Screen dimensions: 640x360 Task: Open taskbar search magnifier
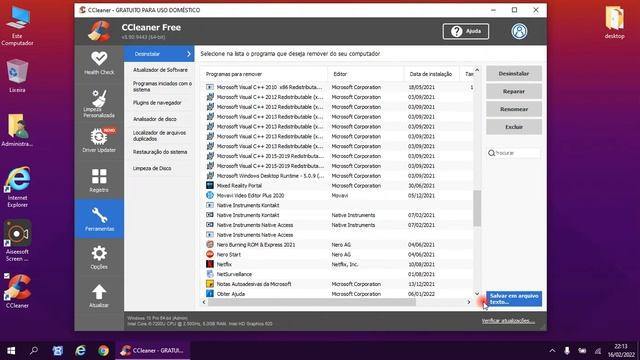point(34,351)
